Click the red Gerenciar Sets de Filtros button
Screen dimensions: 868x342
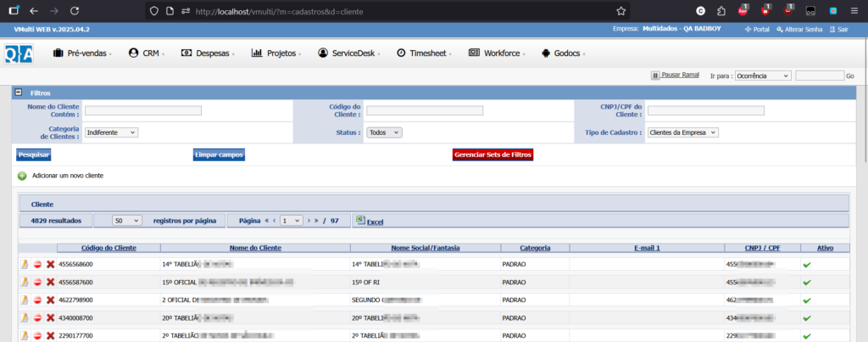tap(493, 154)
